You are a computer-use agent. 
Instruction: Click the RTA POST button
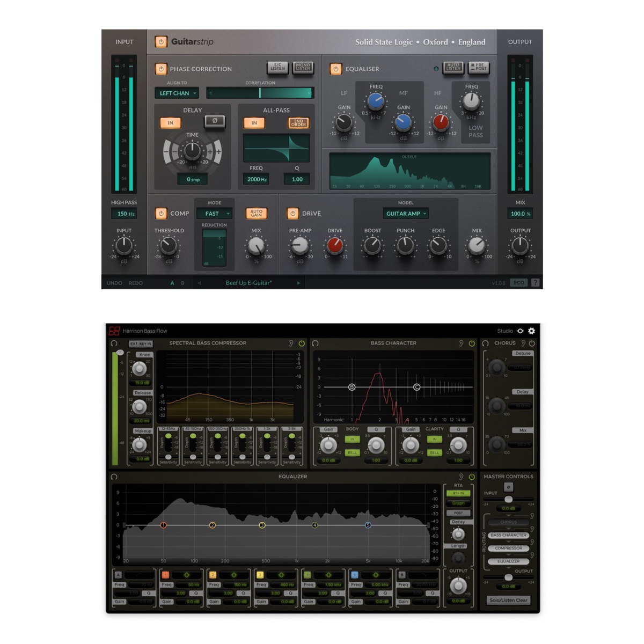[458, 513]
